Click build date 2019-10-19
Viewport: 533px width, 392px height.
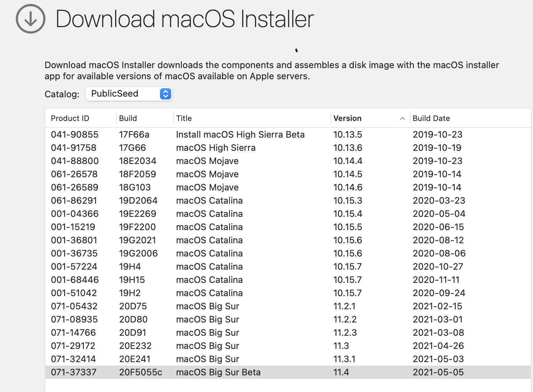[x=437, y=148]
